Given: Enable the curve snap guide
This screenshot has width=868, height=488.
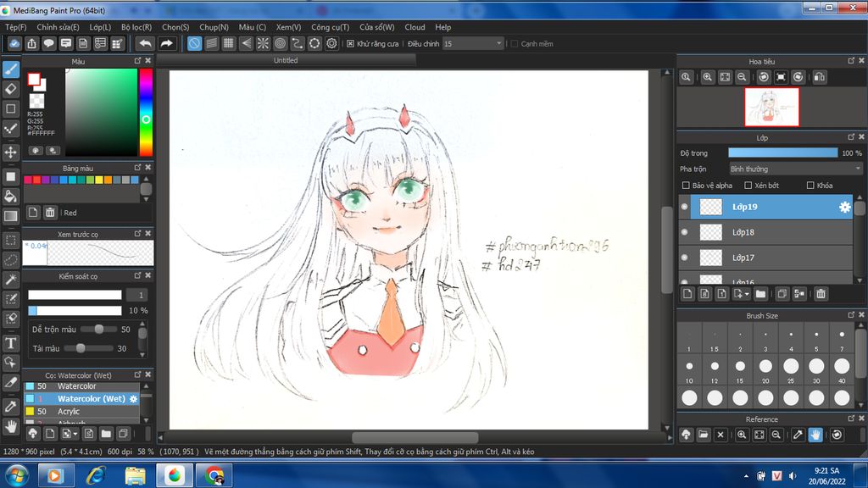Looking at the screenshot, I should click(298, 44).
